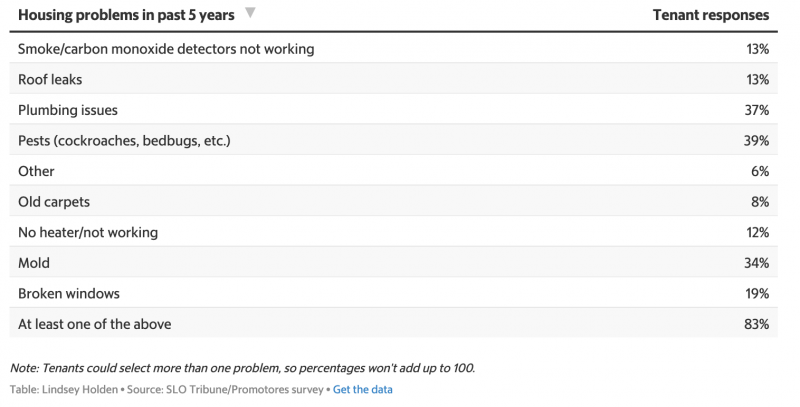Click the Mold row label

pyautogui.click(x=34, y=263)
